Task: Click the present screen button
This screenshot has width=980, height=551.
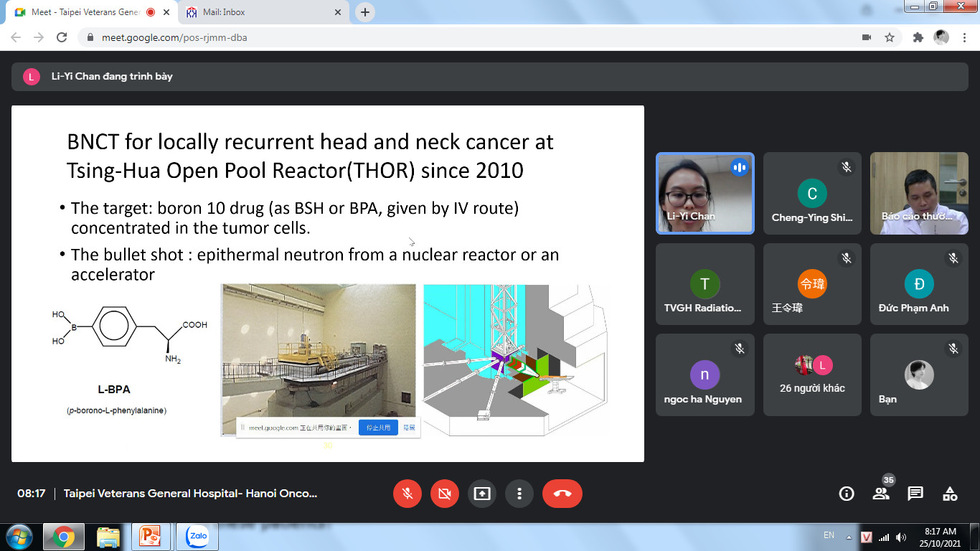Action: click(481, 494)
